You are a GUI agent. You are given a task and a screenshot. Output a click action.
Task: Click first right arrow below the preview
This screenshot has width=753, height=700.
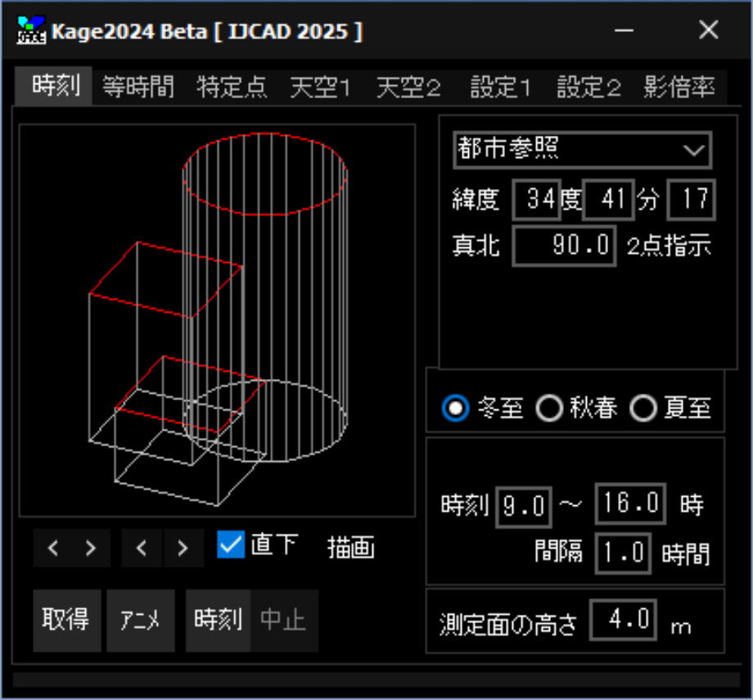click(91, 548)
